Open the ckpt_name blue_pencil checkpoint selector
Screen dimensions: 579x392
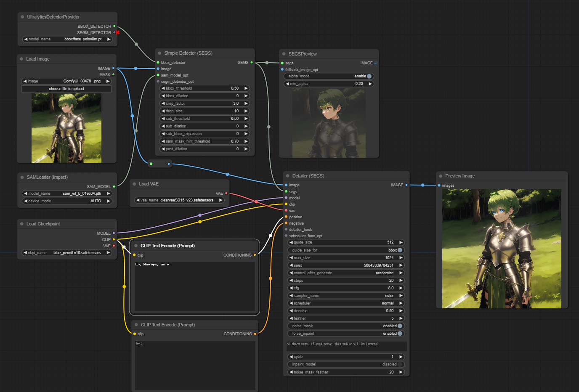click(67, 253)
